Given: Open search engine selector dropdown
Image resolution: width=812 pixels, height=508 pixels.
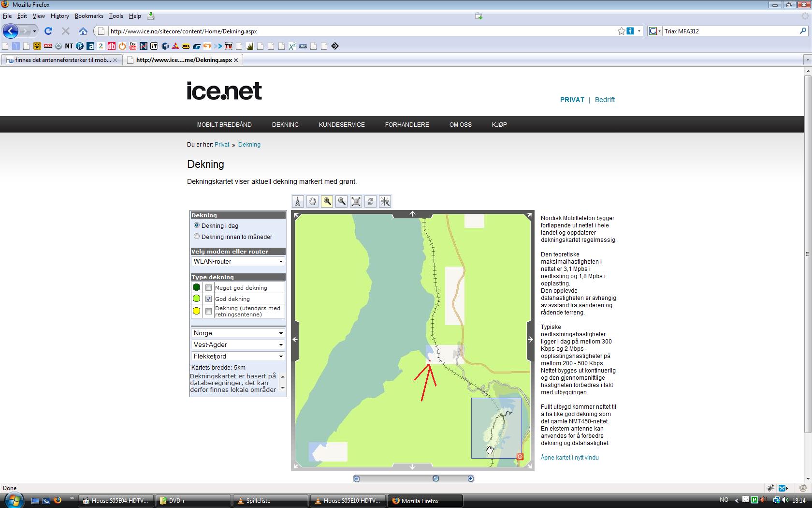Looking at the screenshot, I should pos(655,31).
